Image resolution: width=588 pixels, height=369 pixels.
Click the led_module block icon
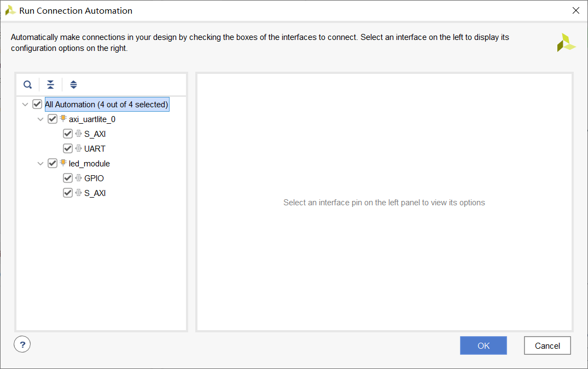(x=63, y=163)
